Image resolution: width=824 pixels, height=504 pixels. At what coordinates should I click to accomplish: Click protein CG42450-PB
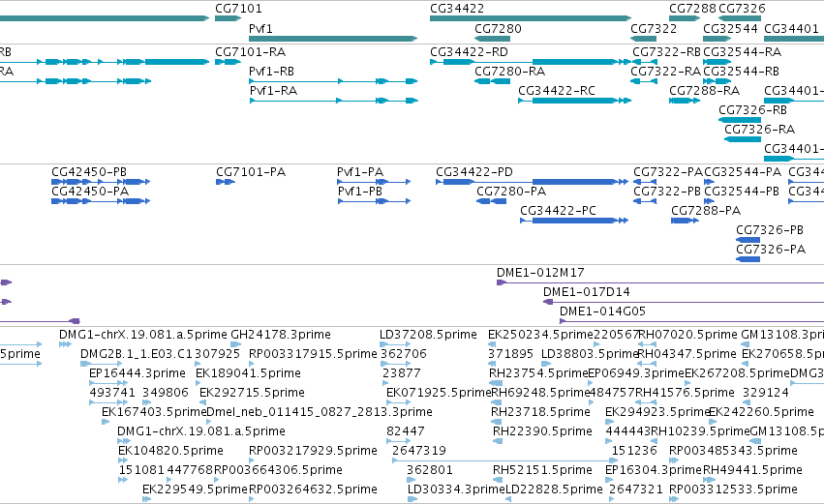point(89,172)
